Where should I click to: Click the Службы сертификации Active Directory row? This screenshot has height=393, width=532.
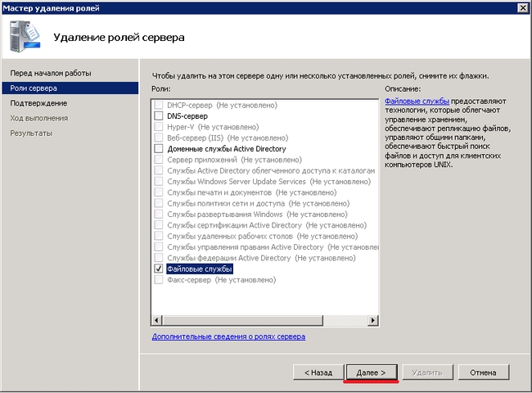pyautogui.click(x=267, y=225)
